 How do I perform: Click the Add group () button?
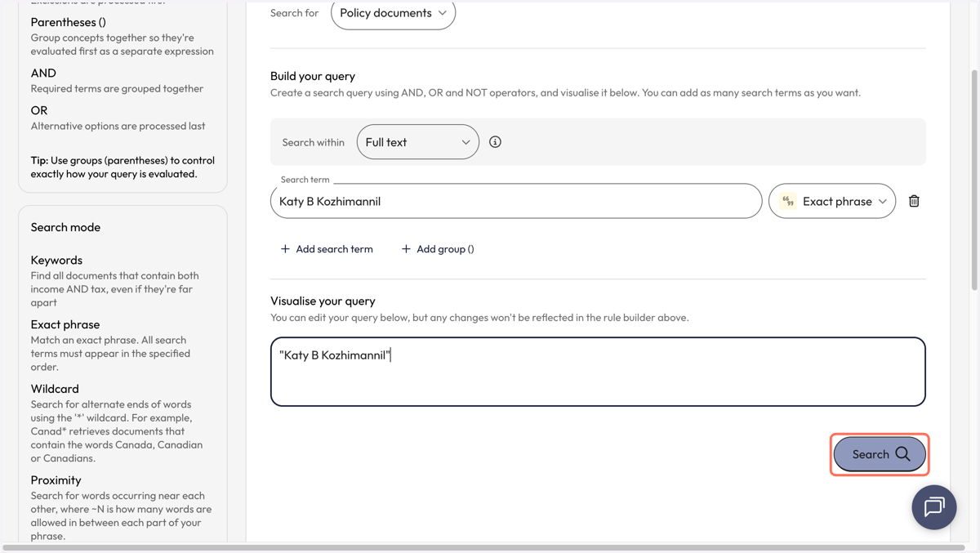[x=438, y=249]
